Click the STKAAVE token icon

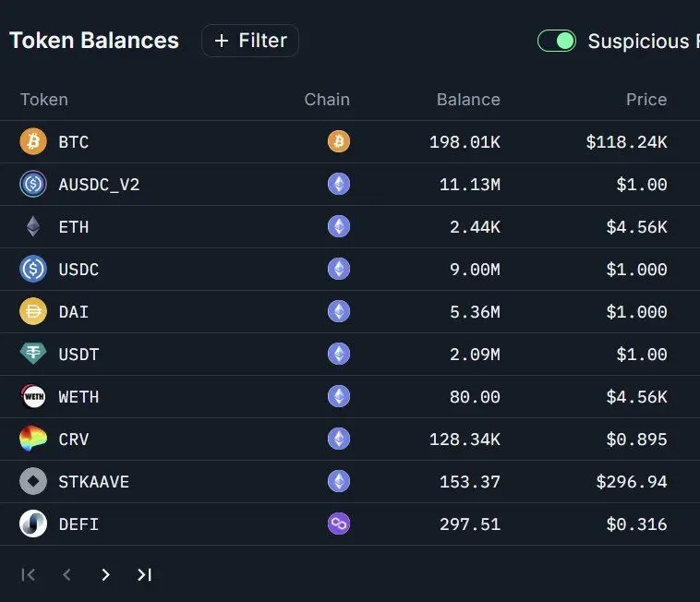pos(33,481)
